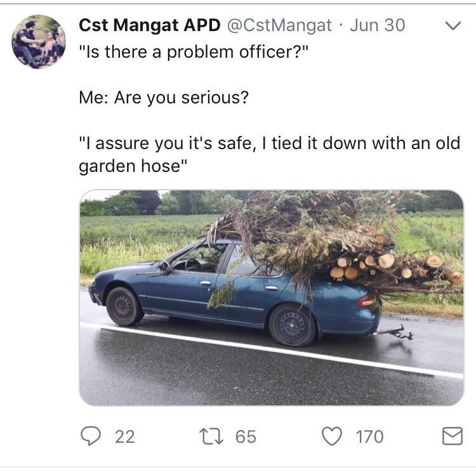Visit the @CstMangat handle link
The width and height of the screenshot is (476, 472).
coord(279,25)
